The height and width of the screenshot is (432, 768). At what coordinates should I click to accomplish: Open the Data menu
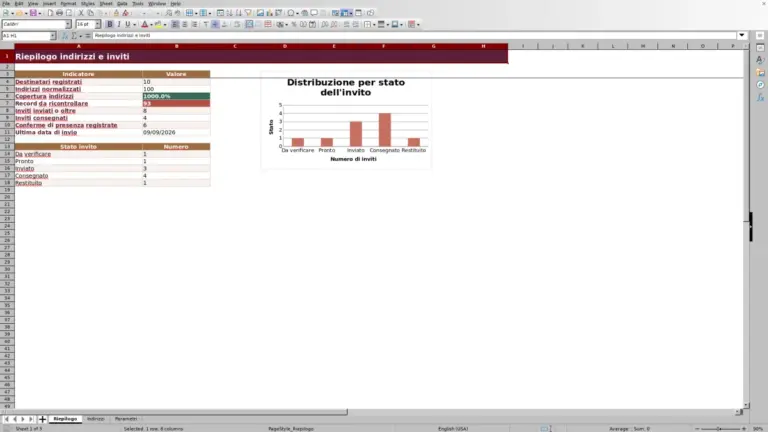pos(122,3)
